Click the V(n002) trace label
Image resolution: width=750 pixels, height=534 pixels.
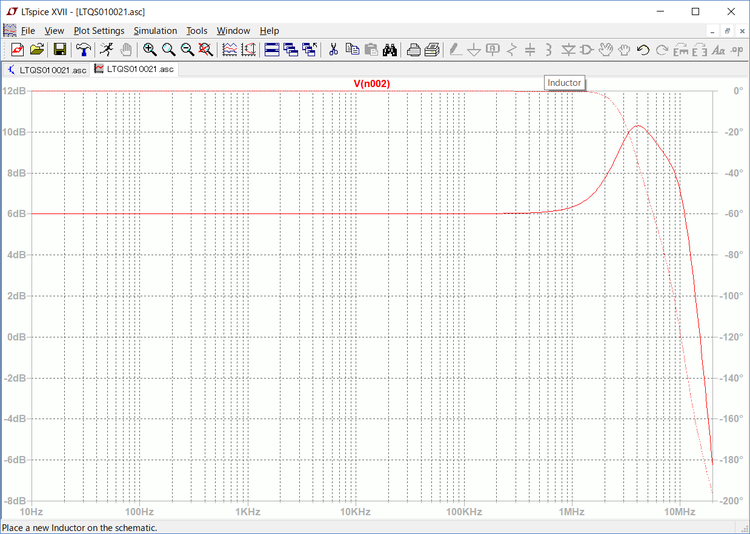point(371,84)
